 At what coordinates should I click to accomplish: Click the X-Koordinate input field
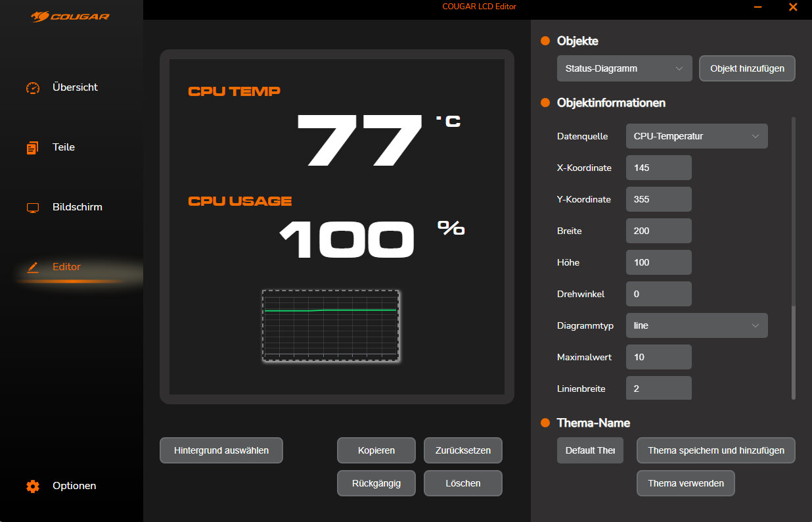click(x=658, y=168)
